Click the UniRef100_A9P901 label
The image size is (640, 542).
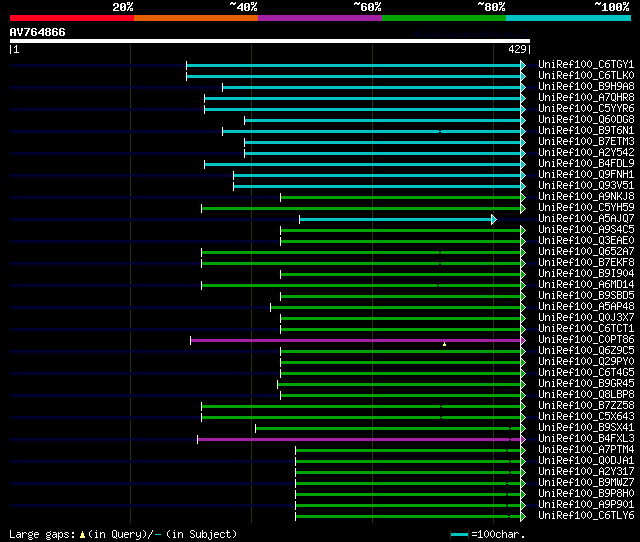point(586,505)
